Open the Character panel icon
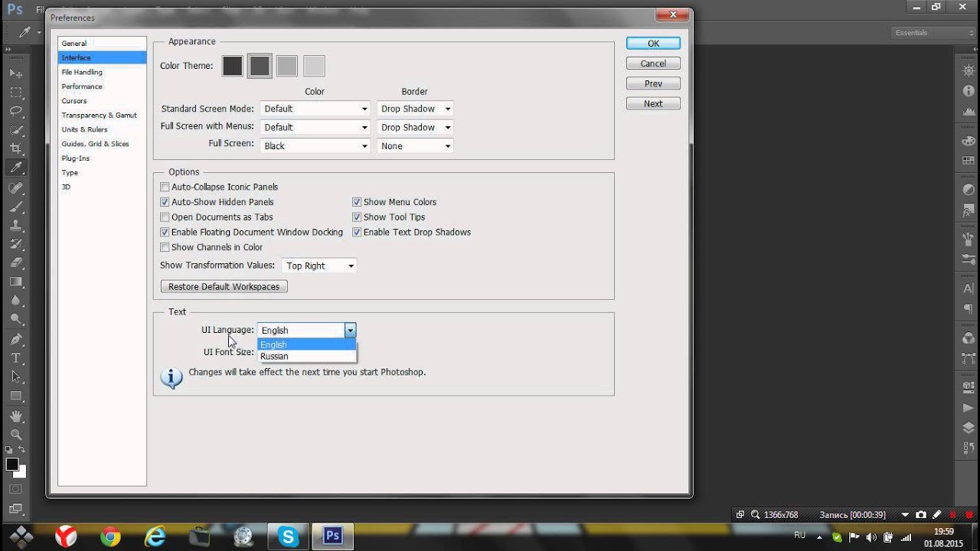The height and width of the screenshot is (551, 980). [x=968, y=290]
